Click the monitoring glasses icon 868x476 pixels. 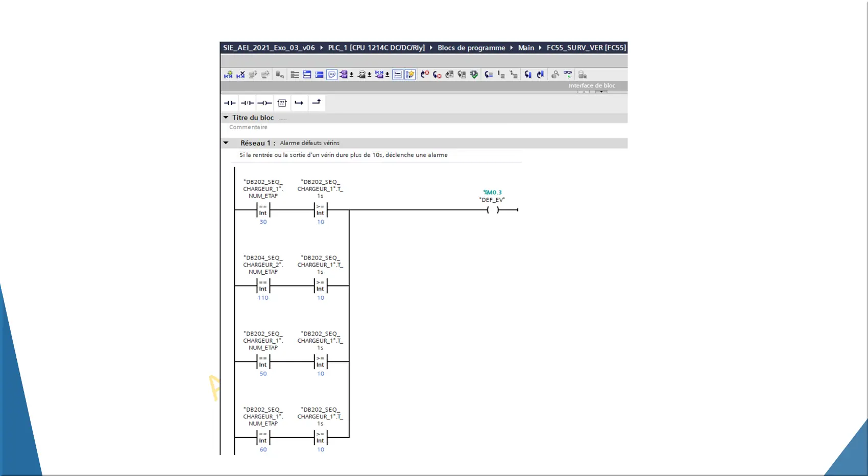(x=568, y=75)
